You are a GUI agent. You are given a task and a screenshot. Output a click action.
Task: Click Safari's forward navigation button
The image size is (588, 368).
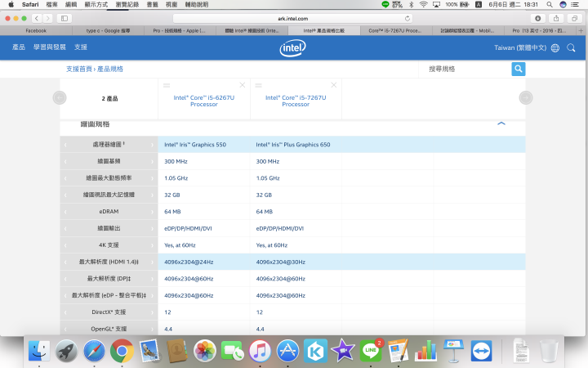[x=47, y=18]
